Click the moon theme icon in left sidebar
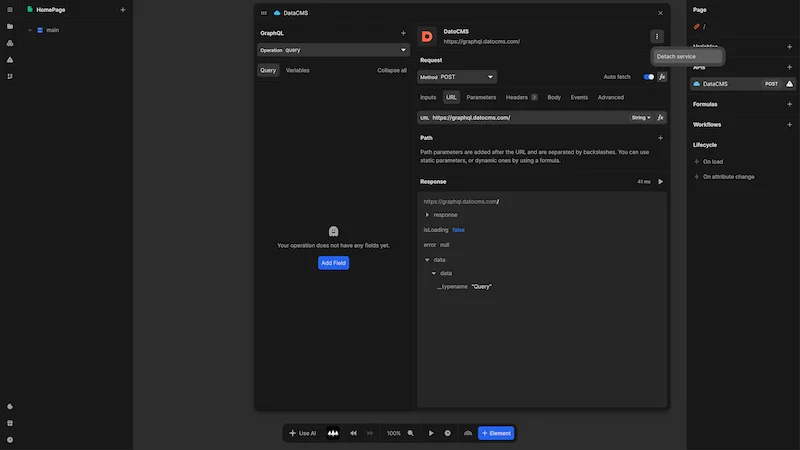This screenshot has height=450, width=800. coord(10,407)
